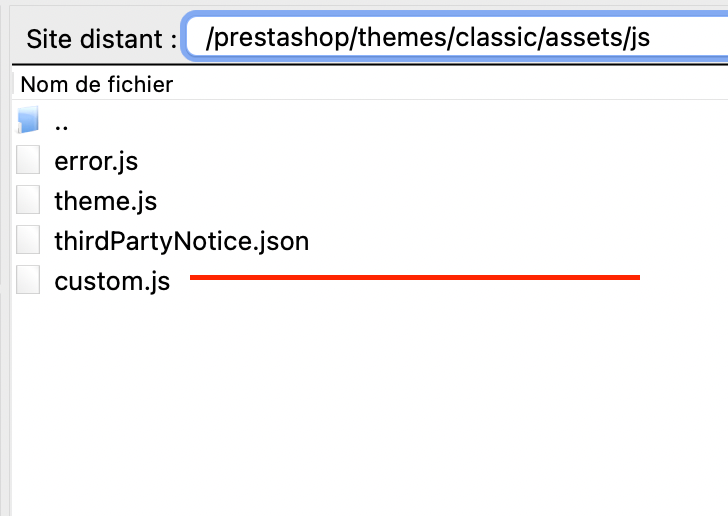Viewport: 728px width, 516px height.
Task: Click the 'Site distant :' label
Action: tap(101, 39)
